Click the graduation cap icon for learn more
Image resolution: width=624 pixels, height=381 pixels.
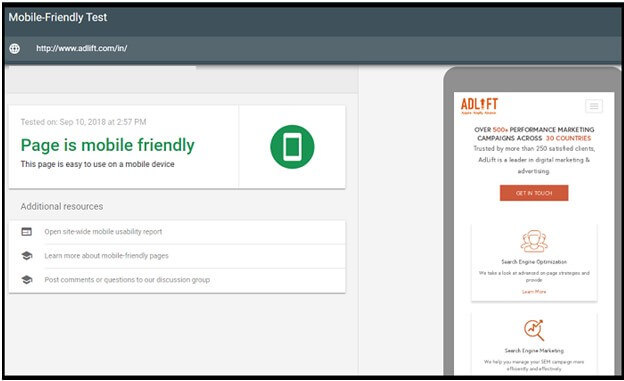(x=27, y=256)
